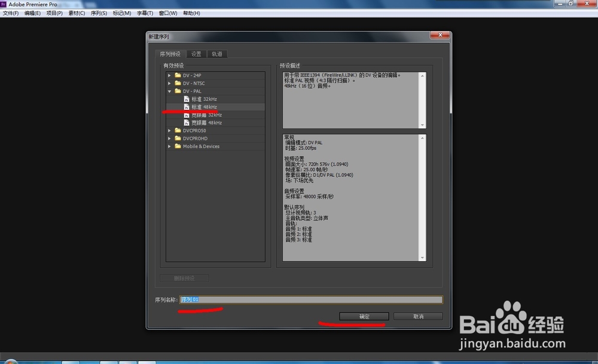Open the 序列(S) menu
The width and height of the screenshot is (598, 364).
point(99,13)
